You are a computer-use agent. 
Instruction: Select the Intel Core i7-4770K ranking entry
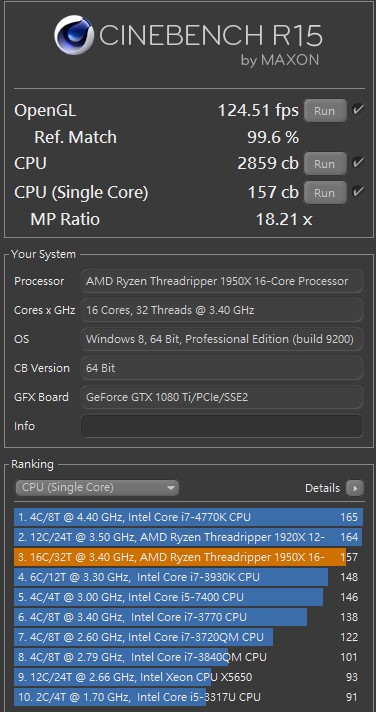point(188,517)
